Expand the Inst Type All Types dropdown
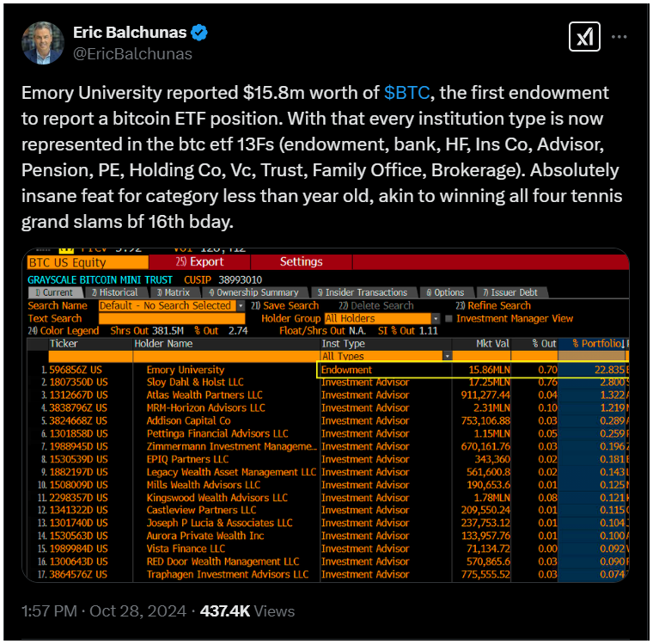 tap(448, 356)
